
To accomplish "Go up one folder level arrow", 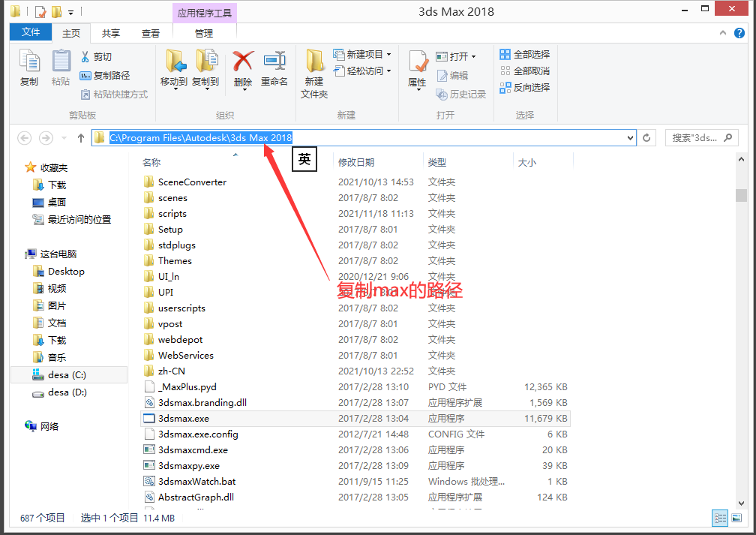I will 81,138.
